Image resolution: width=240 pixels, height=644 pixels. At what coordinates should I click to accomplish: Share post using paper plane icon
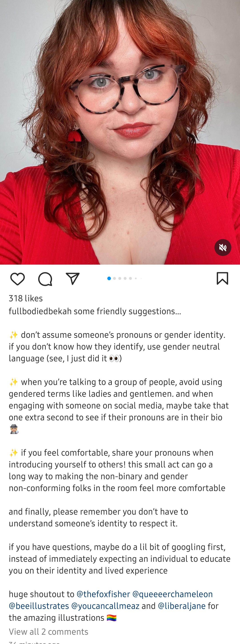[x=72, y=279]
